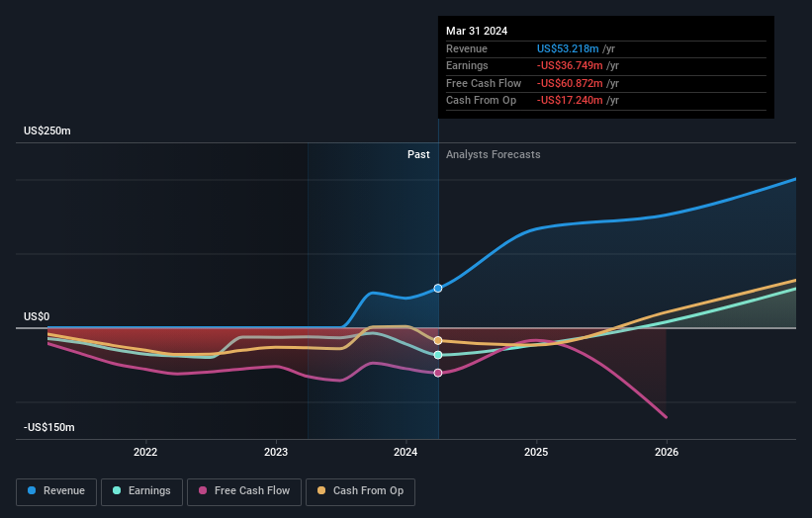Click the Earnings row label in tooltip
812x518 pixels.
[467, 65]
